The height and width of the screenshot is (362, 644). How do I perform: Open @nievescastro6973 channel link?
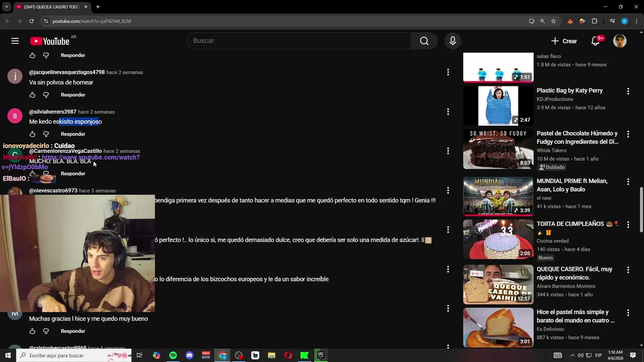(53, 191)
